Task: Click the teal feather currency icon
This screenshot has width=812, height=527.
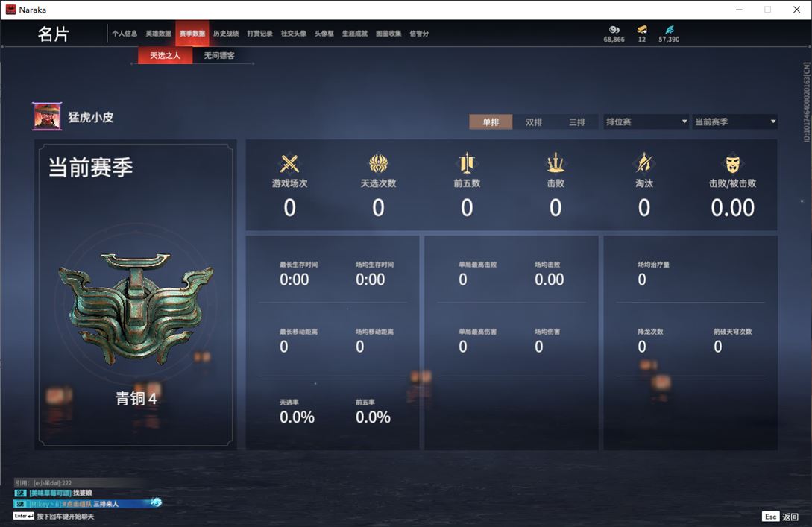Action: [x=670, y=30]
